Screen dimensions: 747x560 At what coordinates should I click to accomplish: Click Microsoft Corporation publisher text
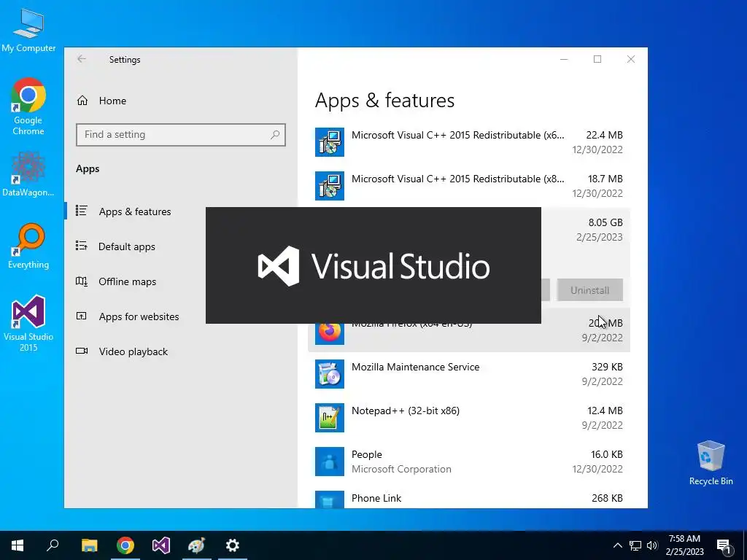(401, 469)
